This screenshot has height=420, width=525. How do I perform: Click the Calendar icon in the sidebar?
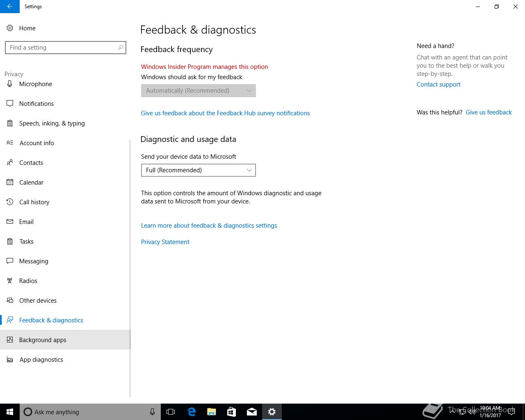(x=10, y=183)
